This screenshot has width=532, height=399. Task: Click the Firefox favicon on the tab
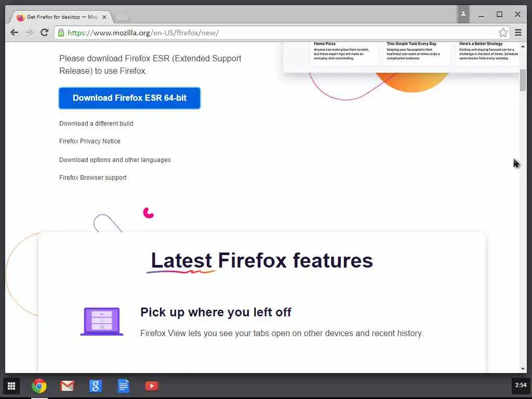pyautogui.click(x=20, y=17)
